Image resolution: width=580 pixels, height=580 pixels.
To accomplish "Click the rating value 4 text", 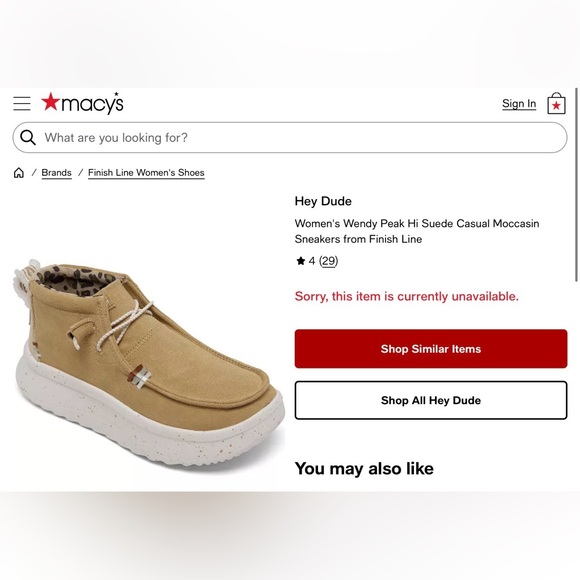I will click(x=312, y=261).
